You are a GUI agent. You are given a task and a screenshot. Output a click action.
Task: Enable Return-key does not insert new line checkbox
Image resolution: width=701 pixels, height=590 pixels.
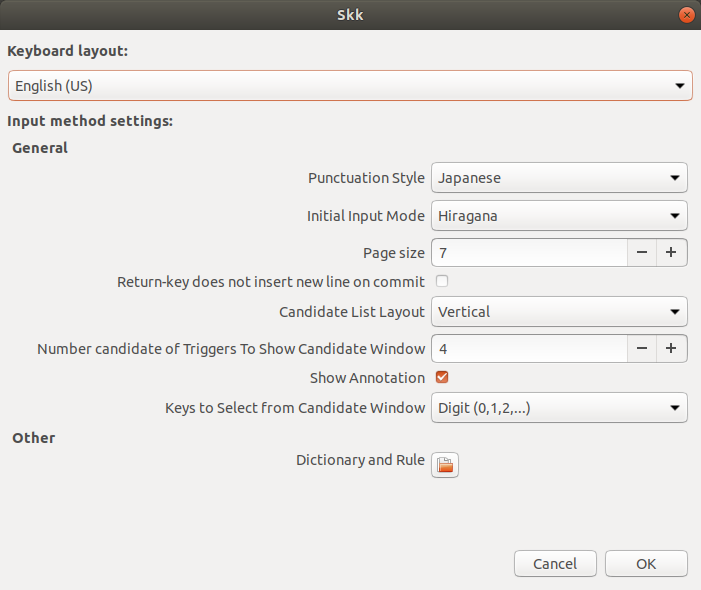[x=442, y=281]
